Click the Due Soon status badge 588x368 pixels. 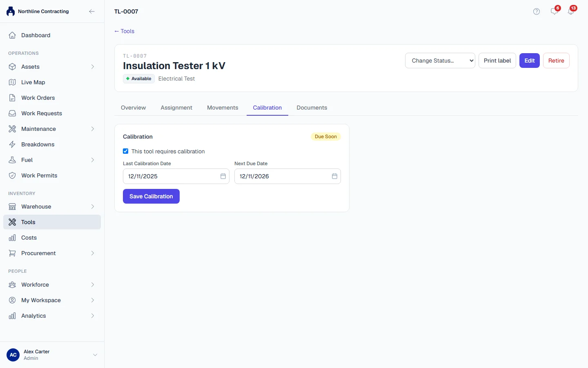tap(326, 137)
